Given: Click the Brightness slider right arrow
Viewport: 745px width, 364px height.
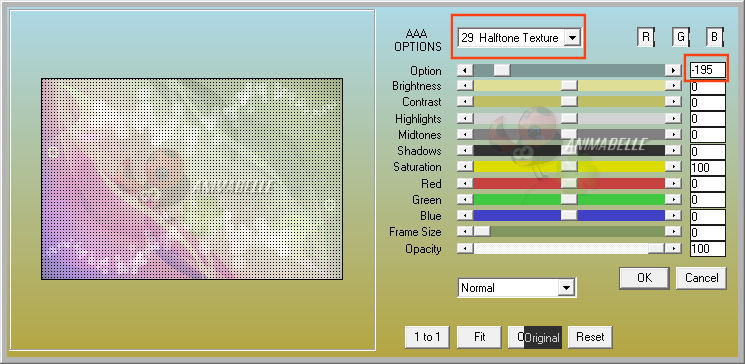Looking at the screenshot, I should [673, 86].
